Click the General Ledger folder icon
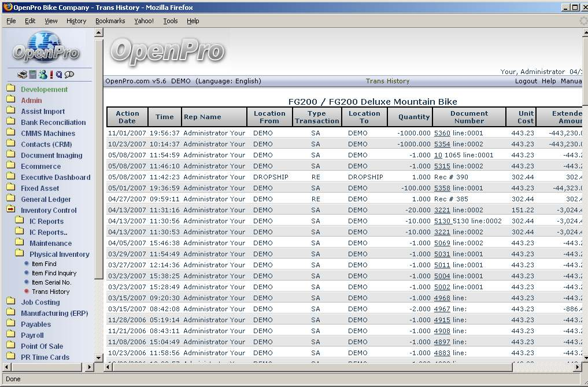 10,199
